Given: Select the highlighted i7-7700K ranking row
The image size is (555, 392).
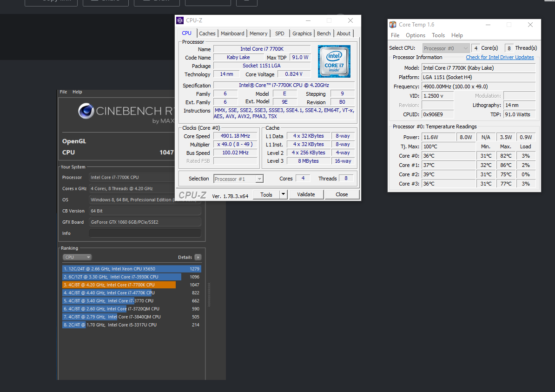Looking at the screenshot, I should pos(132,285).
